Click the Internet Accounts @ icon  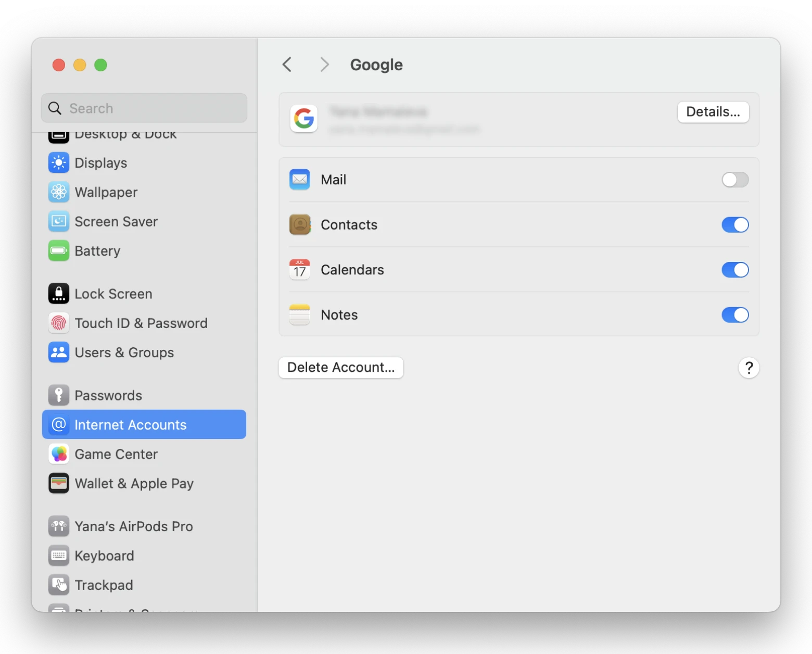pyautogui.click(x=59, y=424)
